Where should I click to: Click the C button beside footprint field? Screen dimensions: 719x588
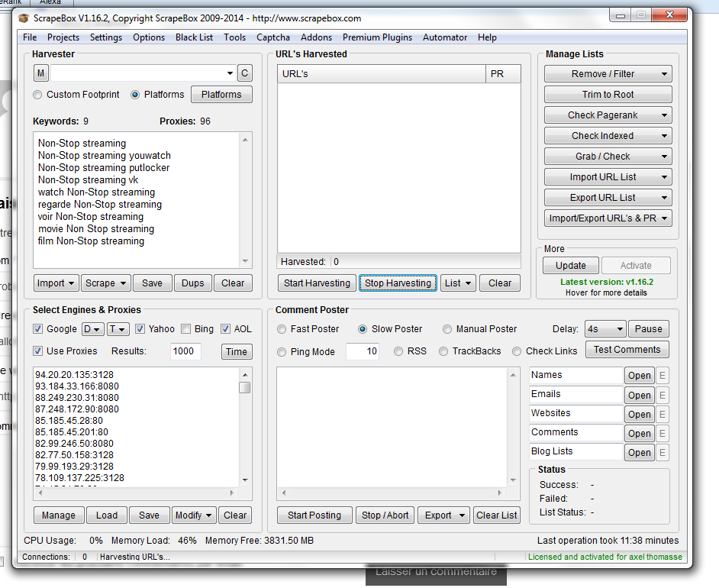(x=245, y=73)
